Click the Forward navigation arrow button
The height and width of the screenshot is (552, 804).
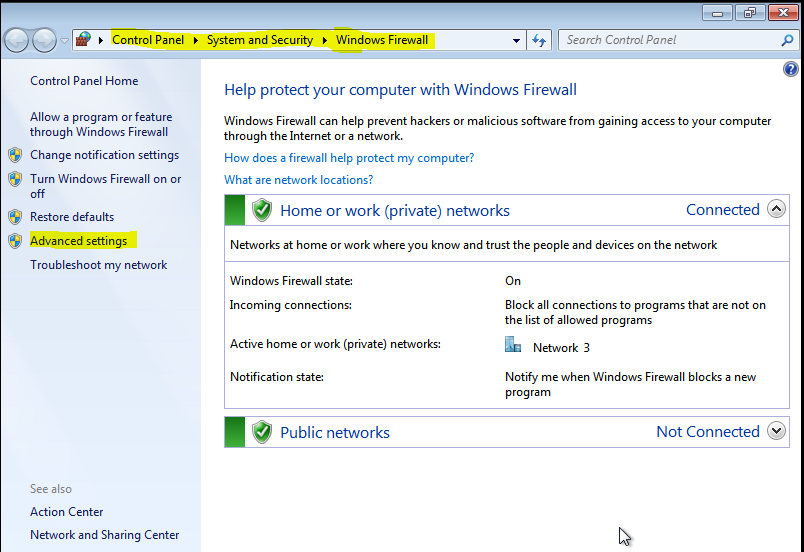click(x=45, y=40)
